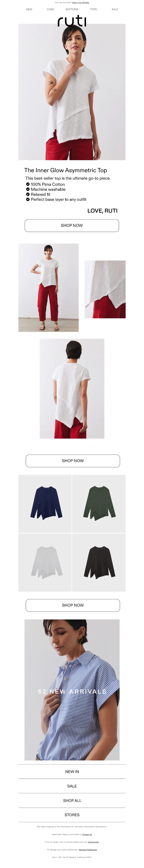The width and height of the screenshot is (144, 868).
Task: Choose the black long-sleeve top
Action: click(99, 562)
